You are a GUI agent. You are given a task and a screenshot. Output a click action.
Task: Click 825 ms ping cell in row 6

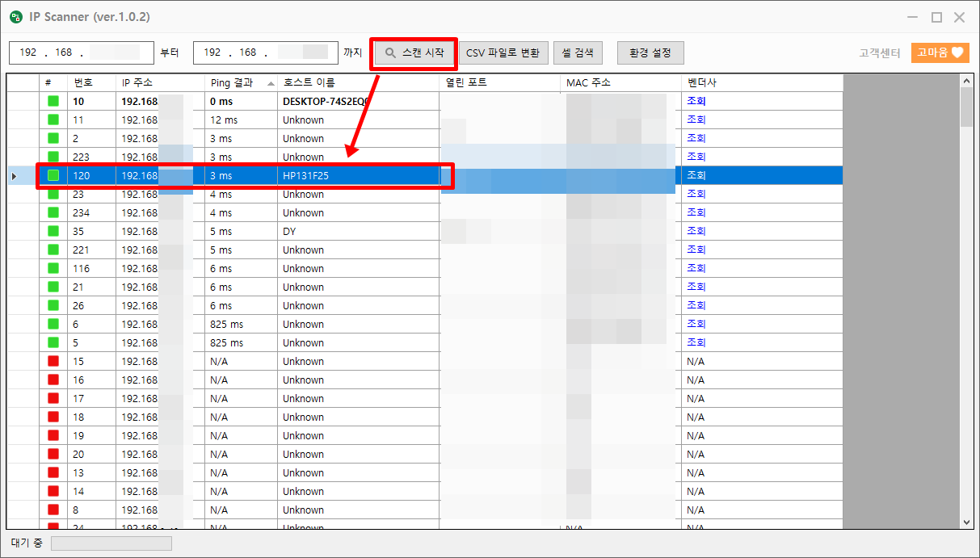pyautogui.click(x=242, y=325)
